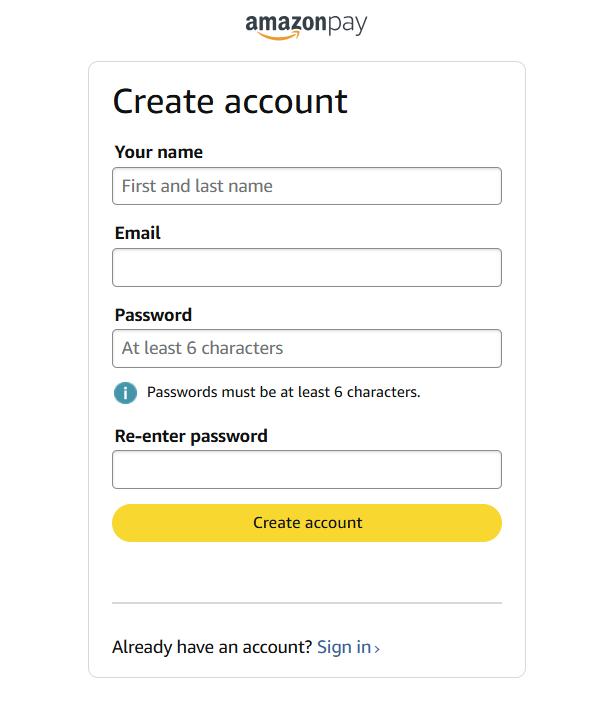This screenshot has width=608, height=711.
Task: Click the word 'amazon' in the header logo
Action: pyautogui.click(x=284, y=24)
